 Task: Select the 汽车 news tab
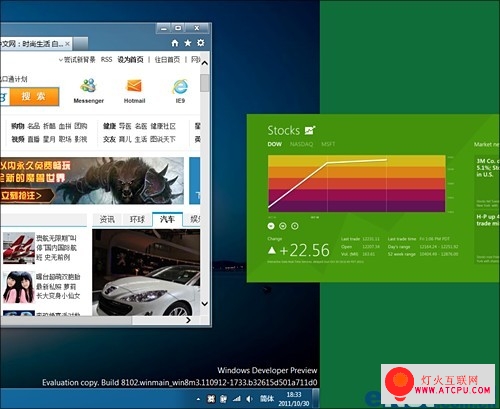(167, 219)
